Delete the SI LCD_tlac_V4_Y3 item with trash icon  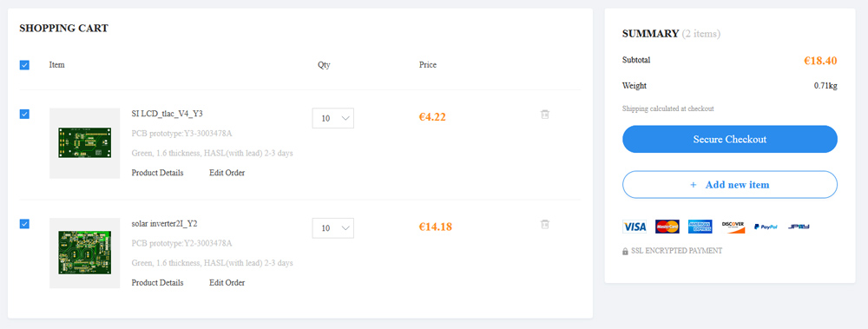click(x=545, y=115)
